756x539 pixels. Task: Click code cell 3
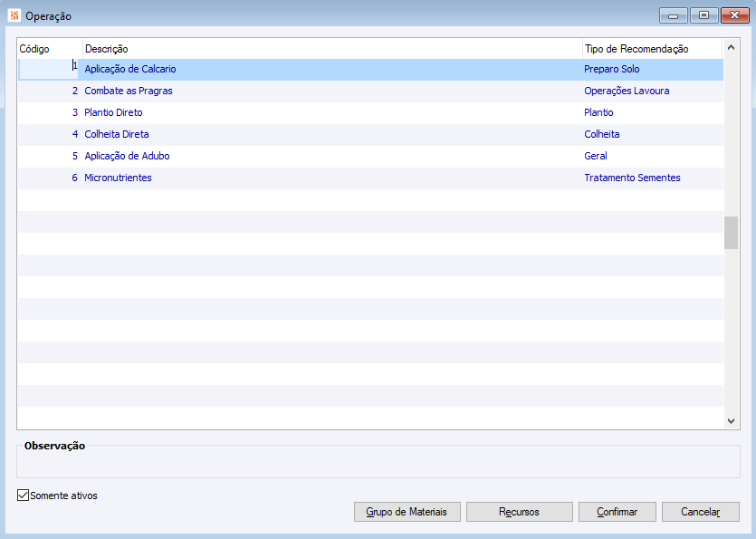point(50,112)
